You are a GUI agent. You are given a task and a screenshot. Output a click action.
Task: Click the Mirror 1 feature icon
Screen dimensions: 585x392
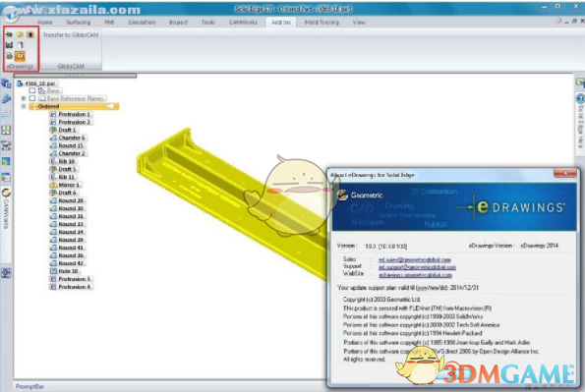[53, 185]
